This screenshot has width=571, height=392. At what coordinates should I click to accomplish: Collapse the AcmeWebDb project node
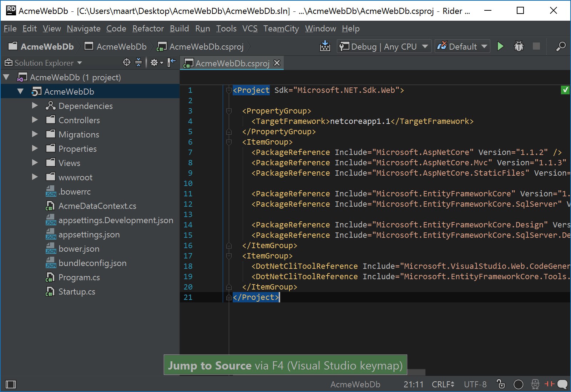click(20, 91)
